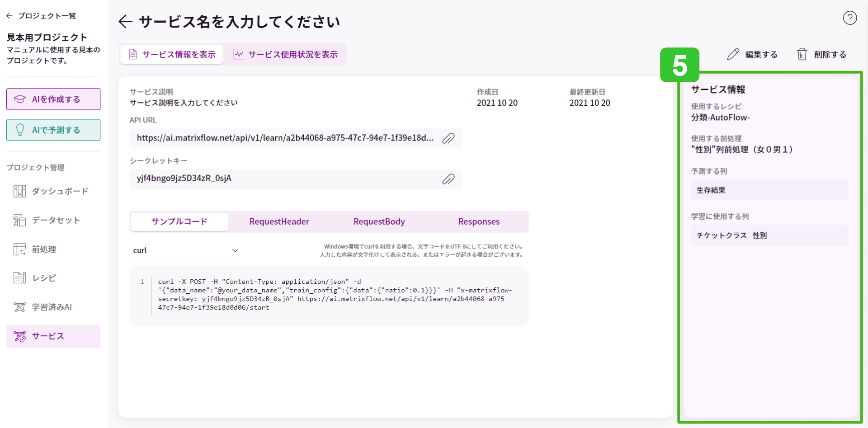The height and width of the screenshot is (428, 868).
Task: Click the preprocessing (前処理) icon
Action: [x=19, y=249]
